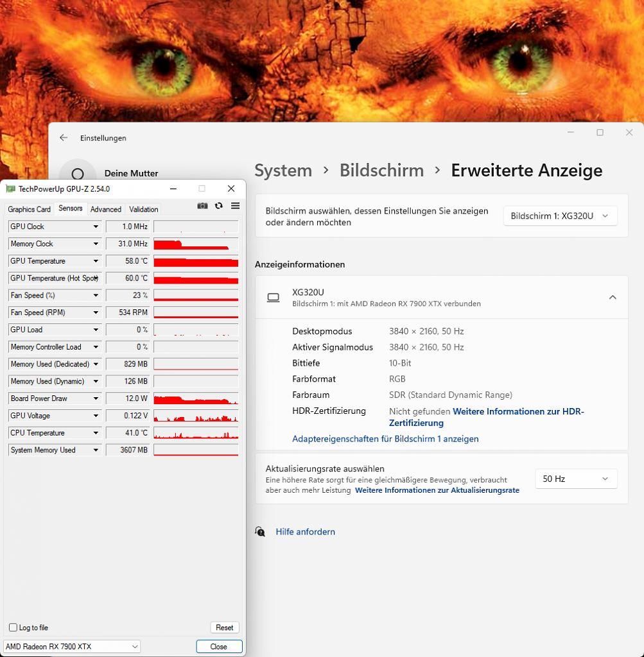Screen dimensions: 644x657
Task: Click the Hilfe anfordern help icon
Action: point(260,532)
